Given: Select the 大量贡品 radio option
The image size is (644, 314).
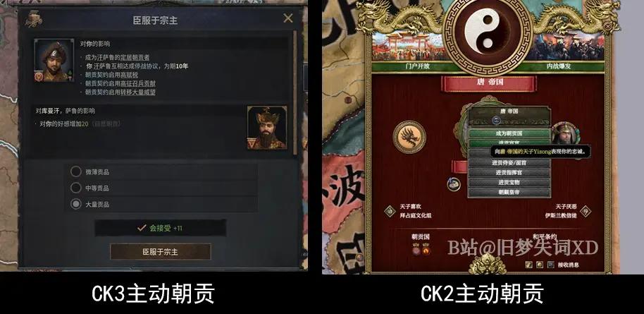Looking at the screenshot, I should pos(75,204).
